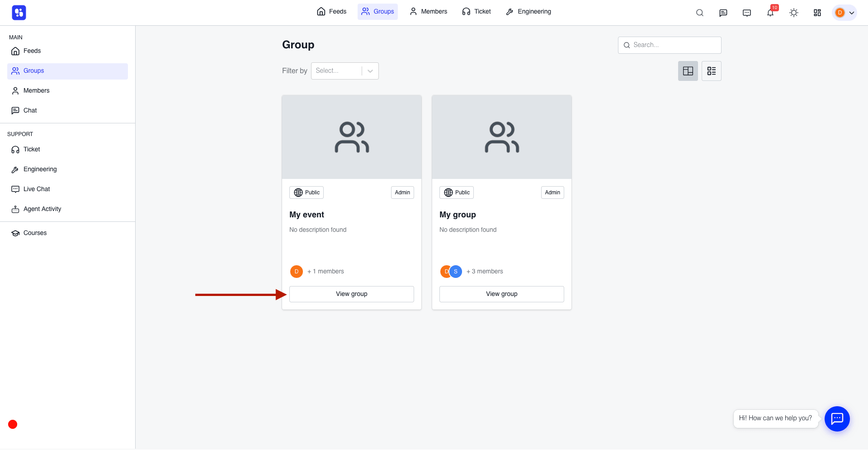Click the D avatar on My event
This screenshot has width=868, height=460.
coord(297,272)
